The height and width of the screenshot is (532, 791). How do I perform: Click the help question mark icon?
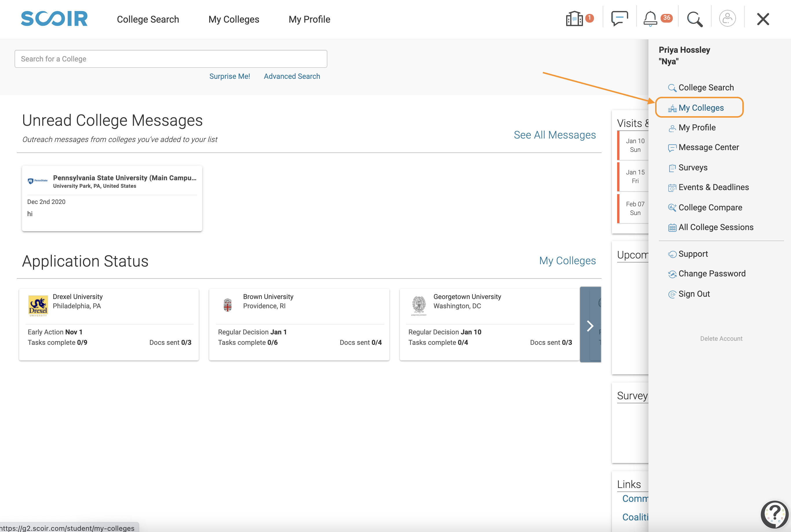click(774, 514)
